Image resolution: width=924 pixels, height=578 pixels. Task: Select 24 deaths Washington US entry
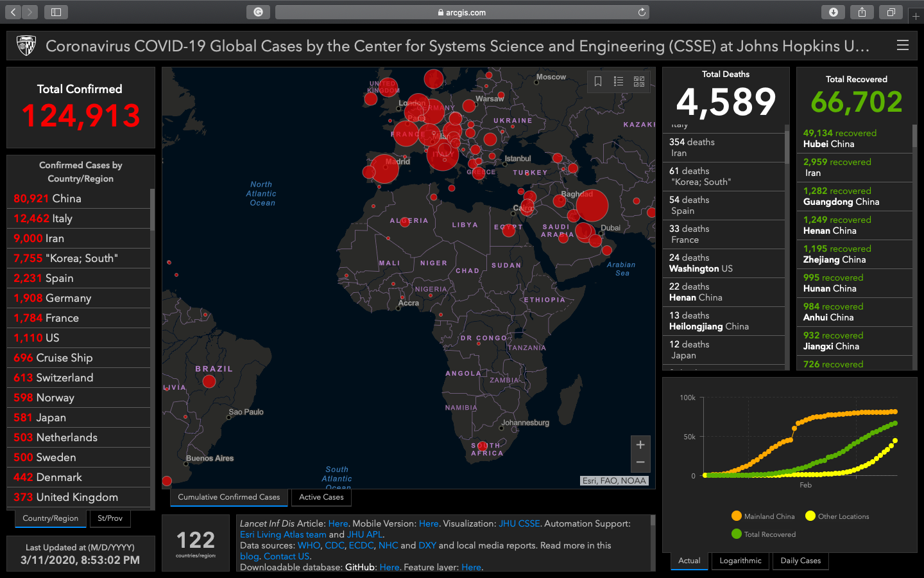[x=723, y=263]
